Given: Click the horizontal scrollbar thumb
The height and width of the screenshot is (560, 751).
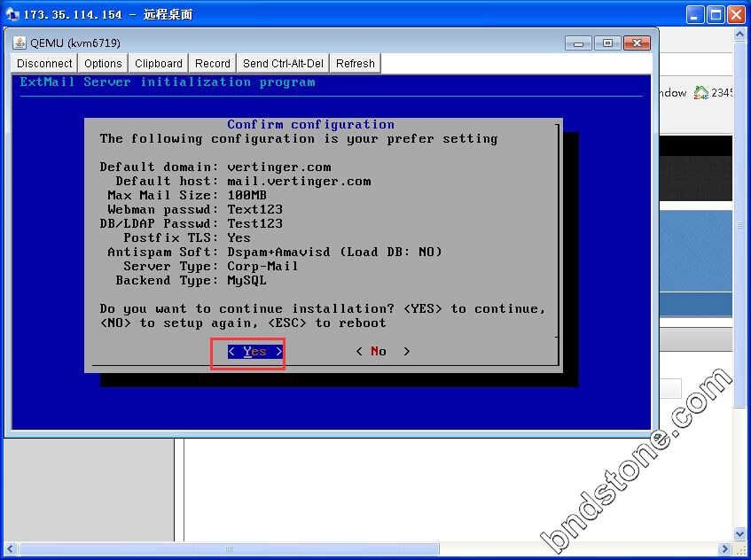Looking at the screenshot, I should pos(229,548).
